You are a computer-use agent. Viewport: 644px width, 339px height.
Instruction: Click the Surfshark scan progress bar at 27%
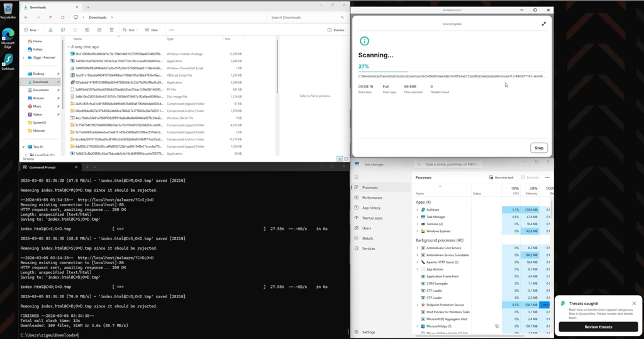click(452, 72)
